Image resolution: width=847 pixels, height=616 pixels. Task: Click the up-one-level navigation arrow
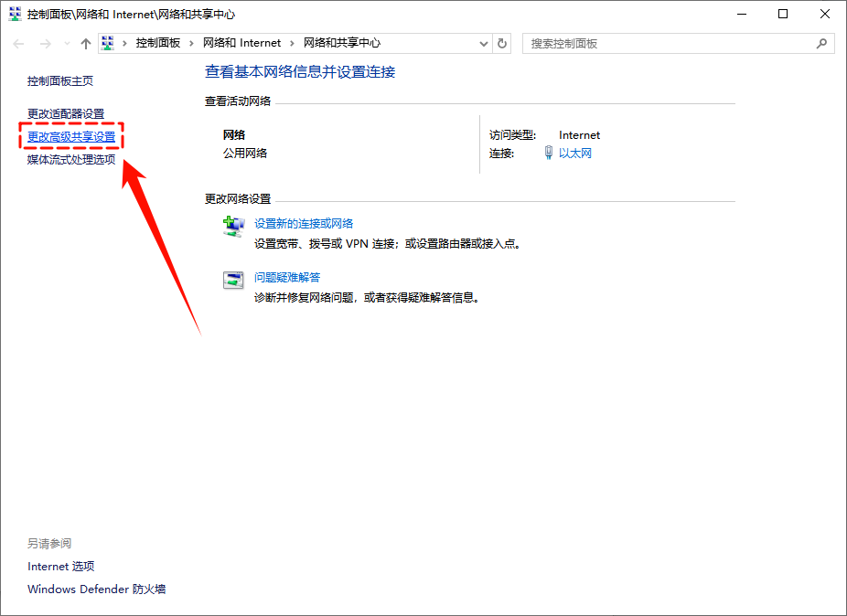click(x=86, y=43)
